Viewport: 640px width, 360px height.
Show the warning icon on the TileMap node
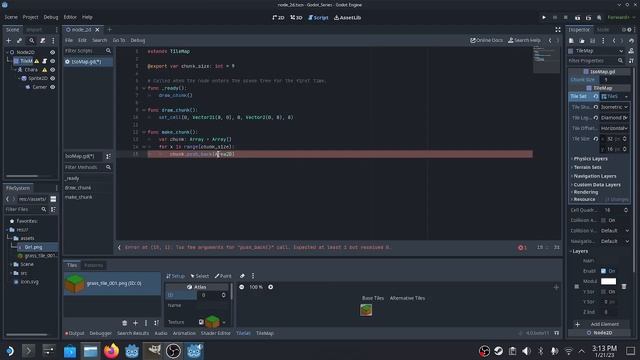click(37, 61)
